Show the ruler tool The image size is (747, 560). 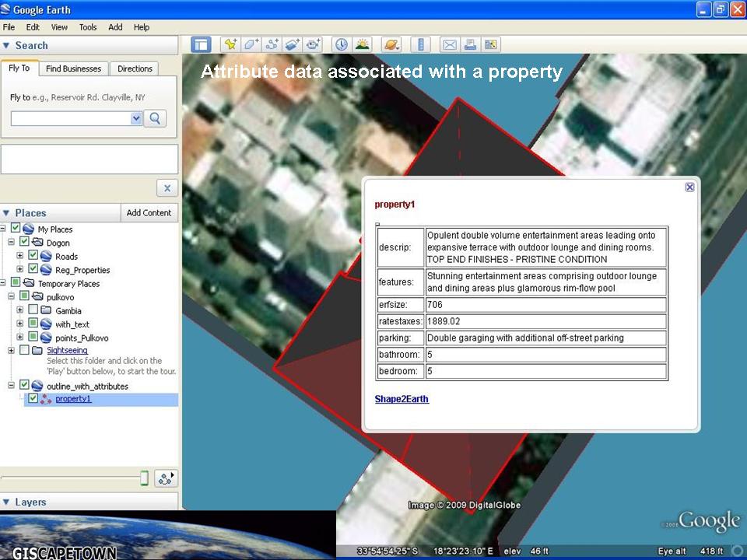tap(421, 45)
